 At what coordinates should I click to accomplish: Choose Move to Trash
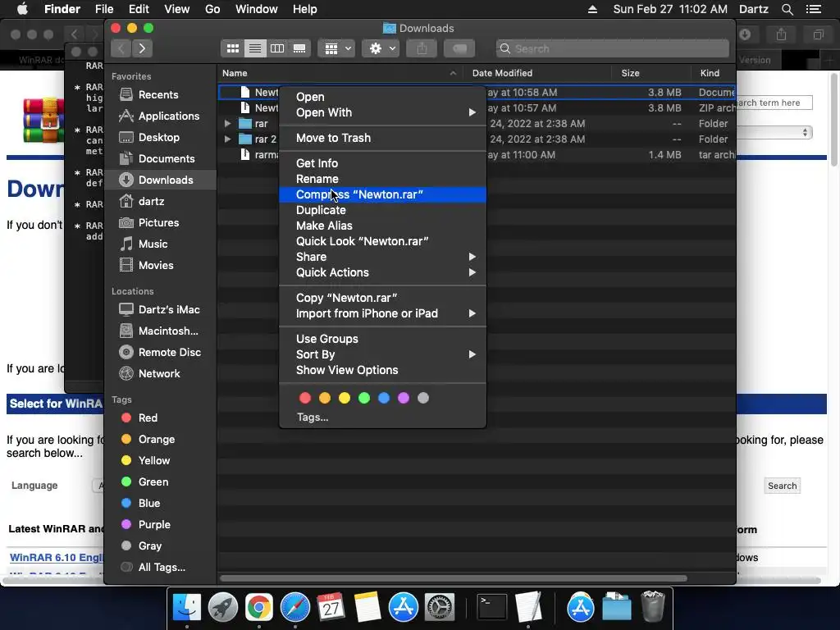[x=382, y=138]
